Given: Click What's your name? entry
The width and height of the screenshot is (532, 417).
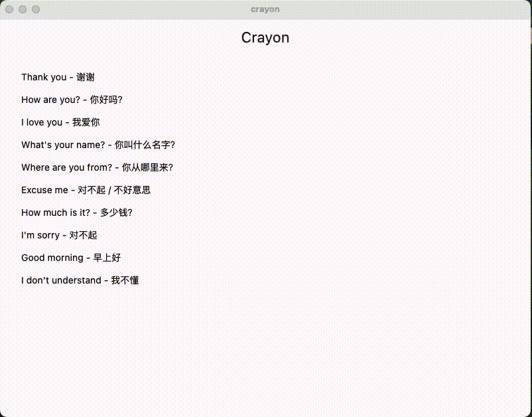Looking at the screenshot, I should 98,145.
